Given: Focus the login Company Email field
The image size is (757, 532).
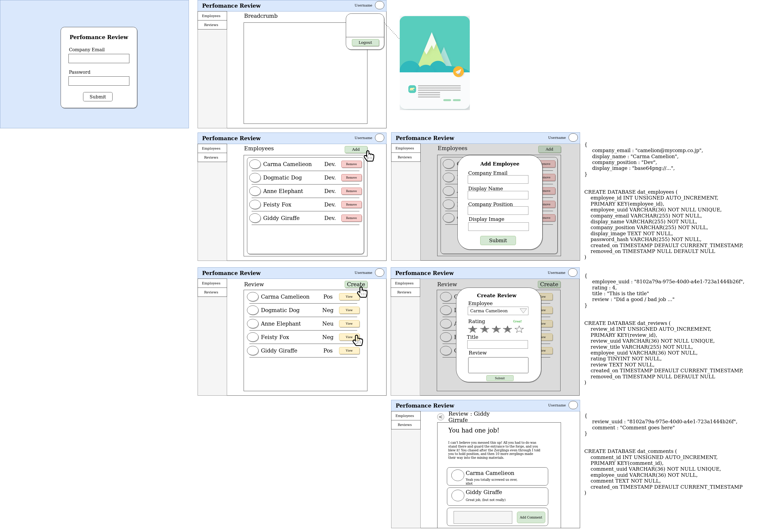Looking at the screenshot, I should point(99,59).
